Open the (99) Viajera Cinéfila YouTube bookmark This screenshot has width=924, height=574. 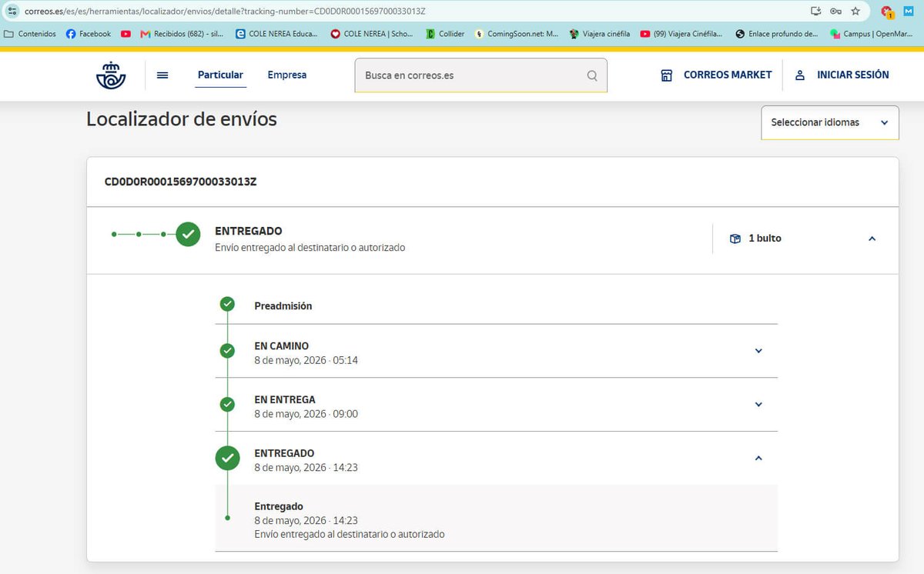pyautogui.click(x=681, y=34)
